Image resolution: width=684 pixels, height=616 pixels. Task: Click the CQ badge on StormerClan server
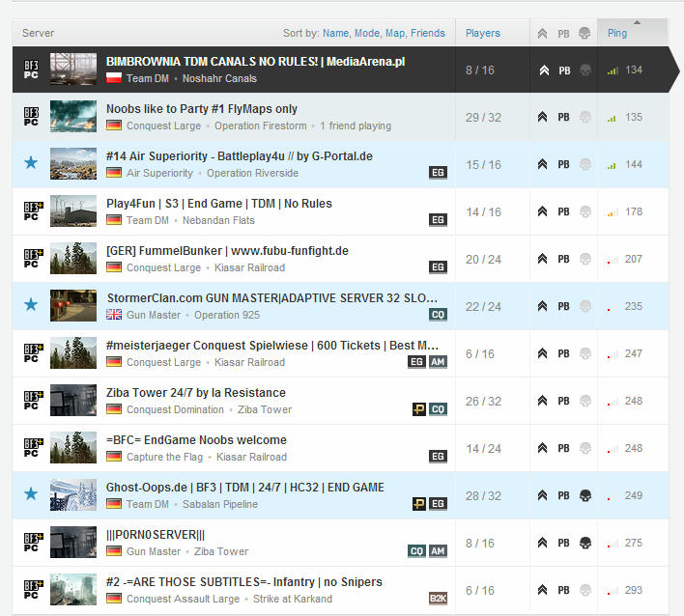[438, 315]
